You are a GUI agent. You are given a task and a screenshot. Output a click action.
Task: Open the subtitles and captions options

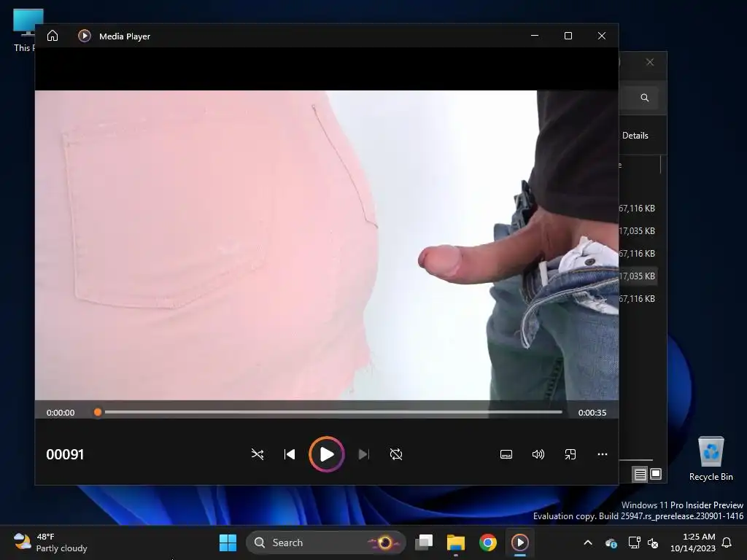[506, 454]
